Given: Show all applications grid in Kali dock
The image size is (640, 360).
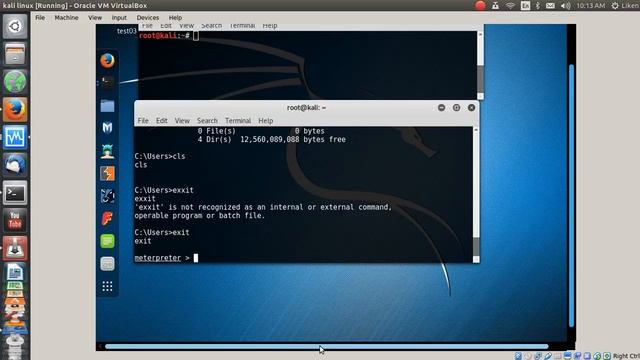Looking at the screenshot, I should click(x=107, y=286).
